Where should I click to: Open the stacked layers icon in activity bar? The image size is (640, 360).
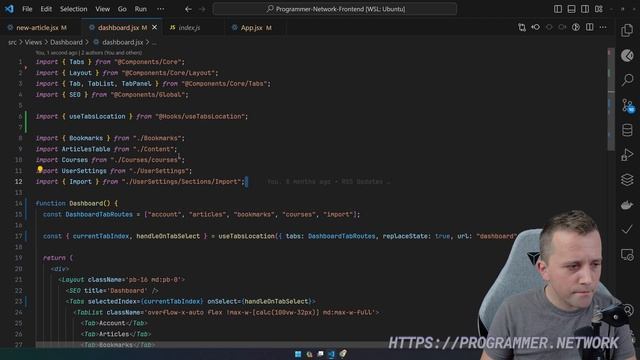click(x=627, y=180)
